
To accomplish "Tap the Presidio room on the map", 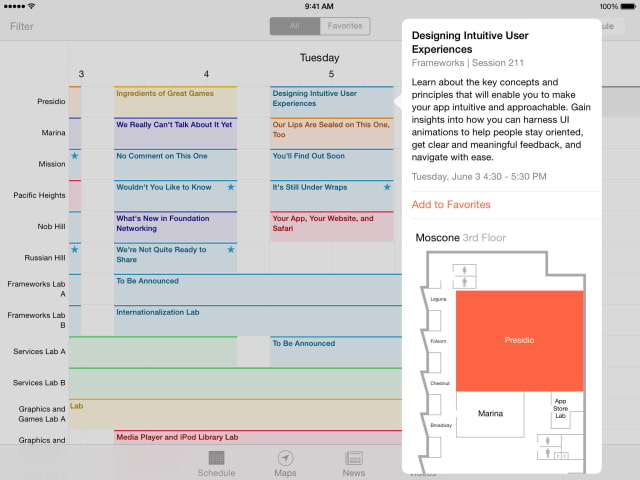I will (x=519, y=340).
